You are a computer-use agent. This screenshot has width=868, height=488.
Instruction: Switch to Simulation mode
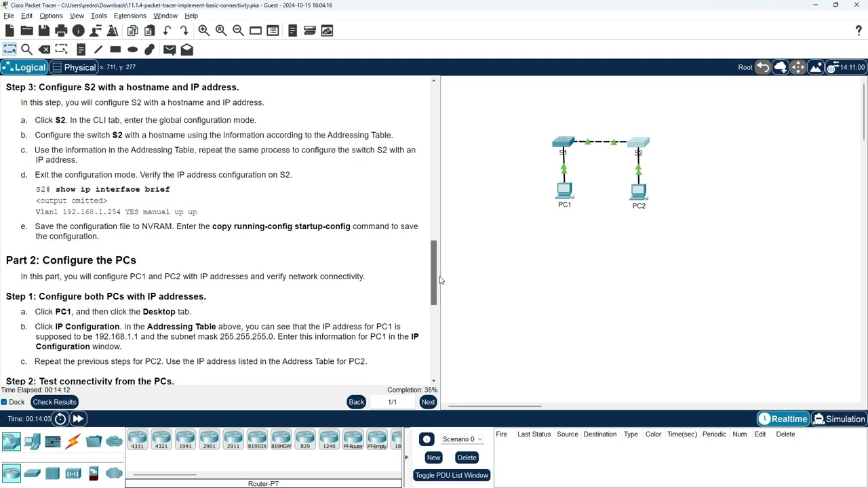click(x=840, y=419)
